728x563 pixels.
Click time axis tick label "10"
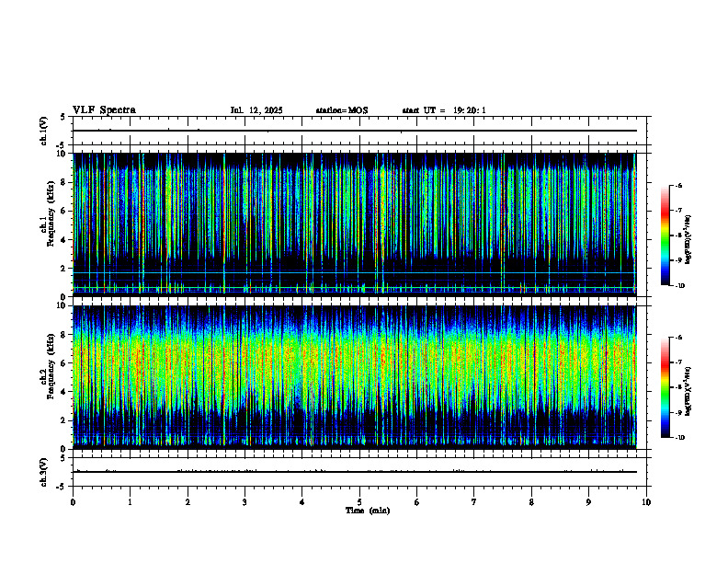pos(646,502)
